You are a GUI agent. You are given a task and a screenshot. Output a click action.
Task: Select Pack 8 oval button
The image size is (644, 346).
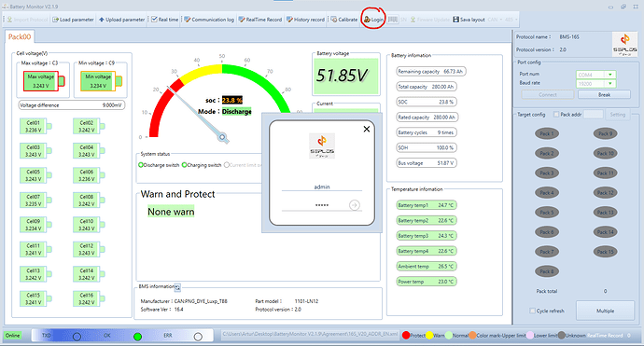[x=547, y=271]
